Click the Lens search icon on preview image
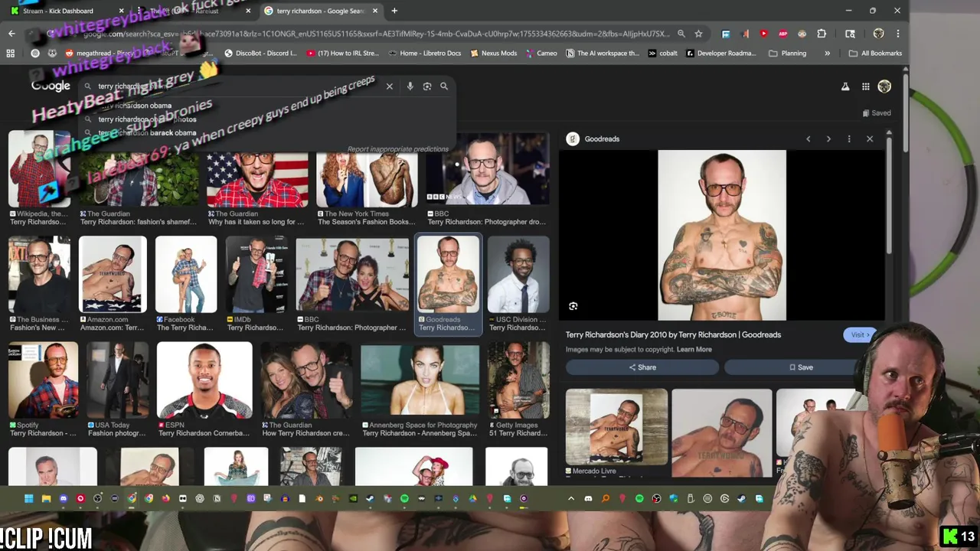 click(573, 306)
